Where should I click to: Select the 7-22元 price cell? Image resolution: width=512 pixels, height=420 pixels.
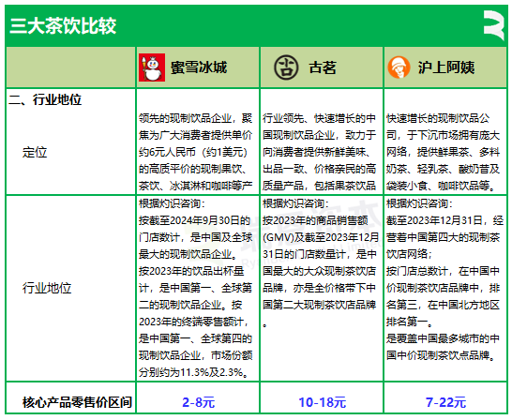pyautogui.click(x=445, y=402)
